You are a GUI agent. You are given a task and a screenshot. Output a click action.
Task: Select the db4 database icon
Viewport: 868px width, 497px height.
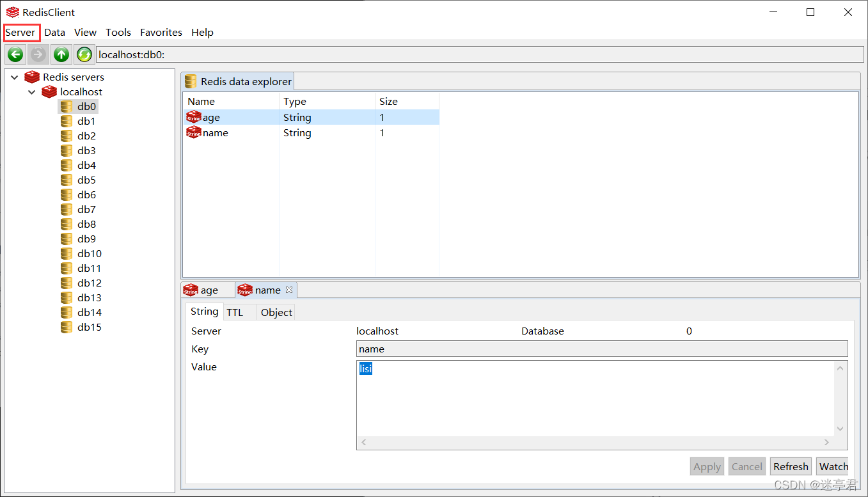pos(67,165)
